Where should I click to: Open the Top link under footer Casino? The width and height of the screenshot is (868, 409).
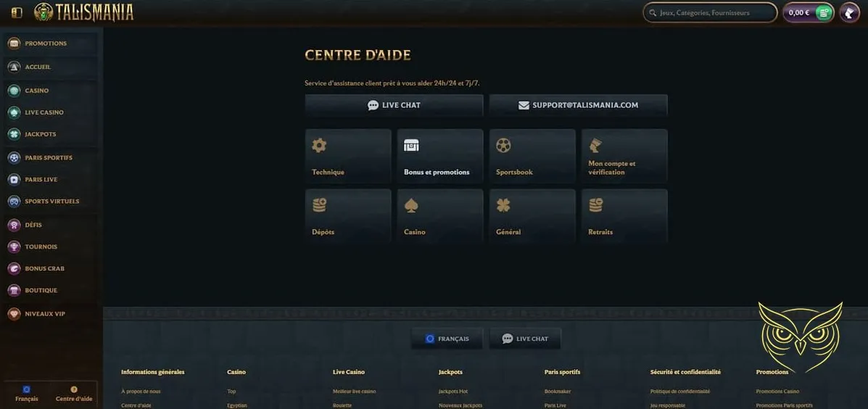(x=231, y=392)
